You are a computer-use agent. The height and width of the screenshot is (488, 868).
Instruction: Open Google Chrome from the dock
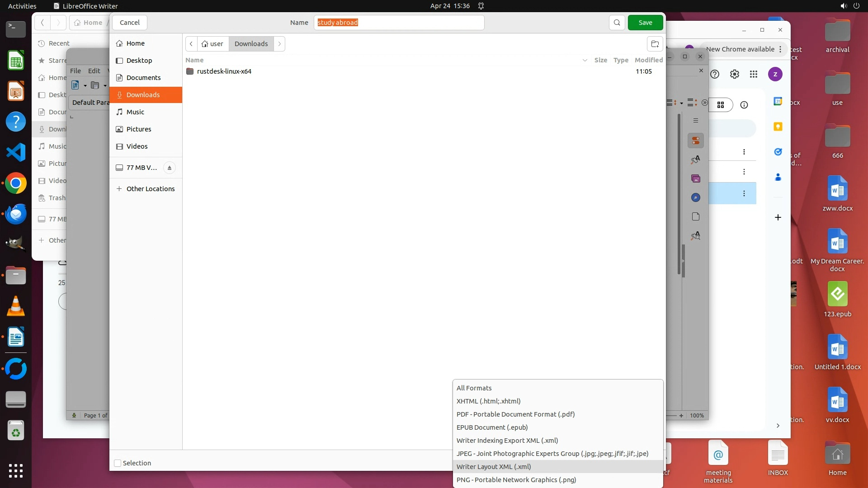[16, 183]
